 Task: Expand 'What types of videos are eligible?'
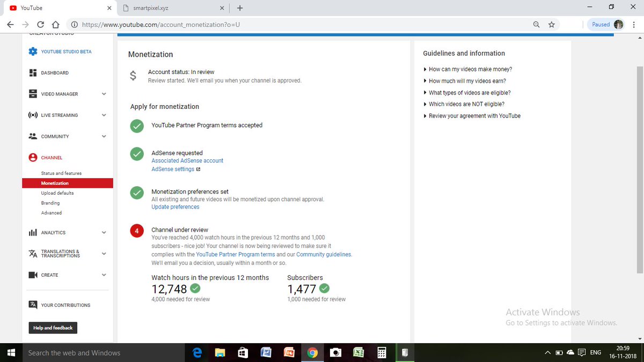click(467, 93)
